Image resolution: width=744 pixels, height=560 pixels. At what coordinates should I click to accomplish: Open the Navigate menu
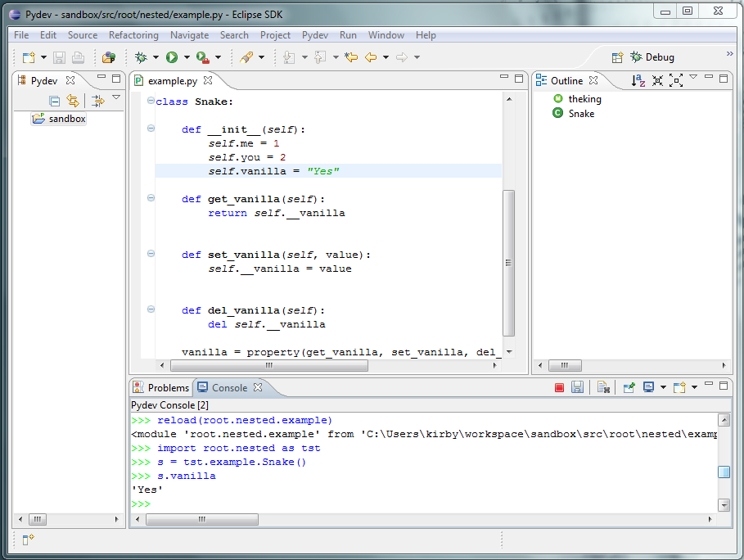[189, 35]
